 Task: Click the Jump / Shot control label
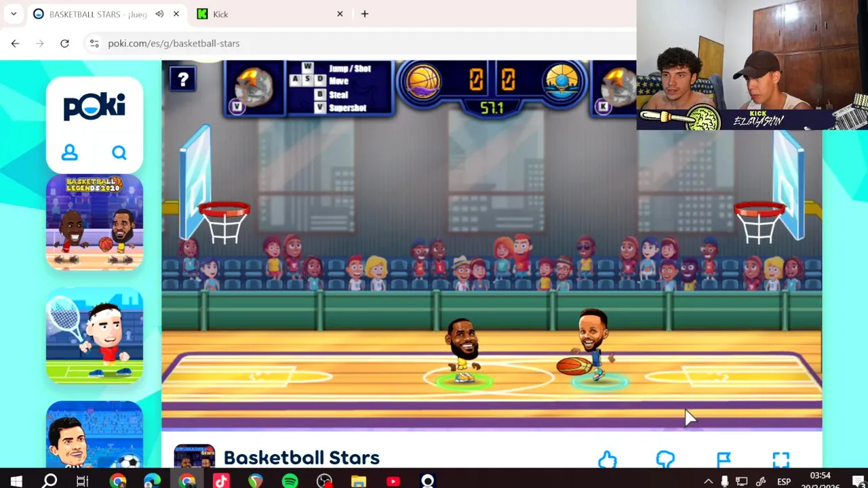(x=350, y=68)
